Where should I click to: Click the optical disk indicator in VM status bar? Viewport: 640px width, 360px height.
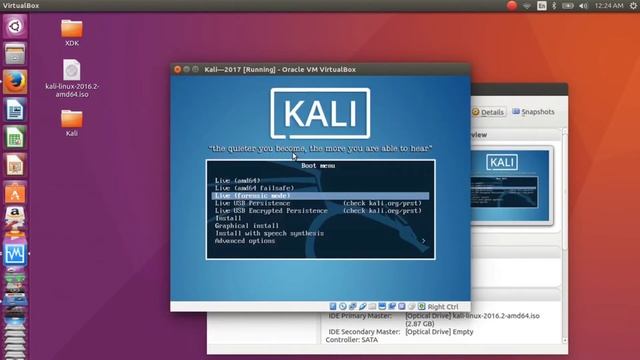(x=343, y=307)
